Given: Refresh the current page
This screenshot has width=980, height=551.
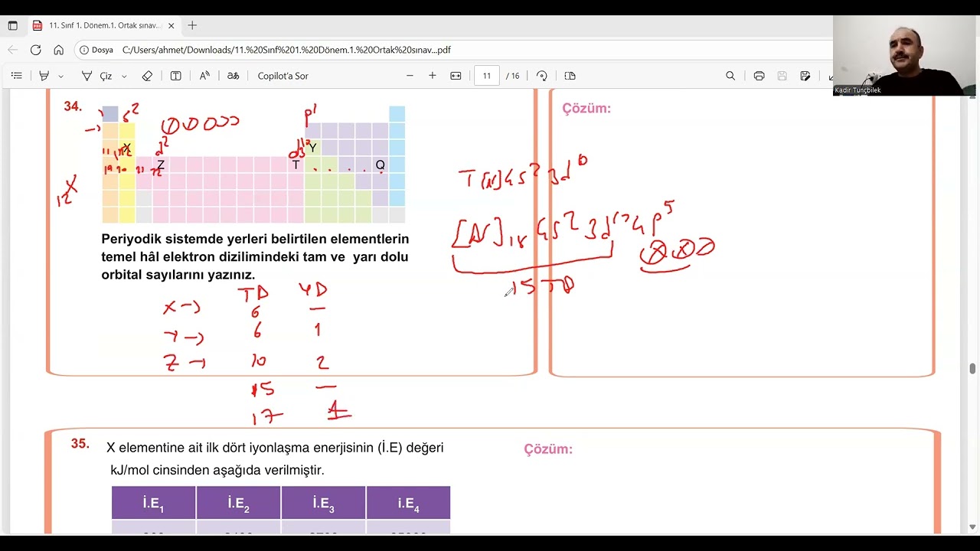Looking at the screenshot, I should [x=35, y=50].
